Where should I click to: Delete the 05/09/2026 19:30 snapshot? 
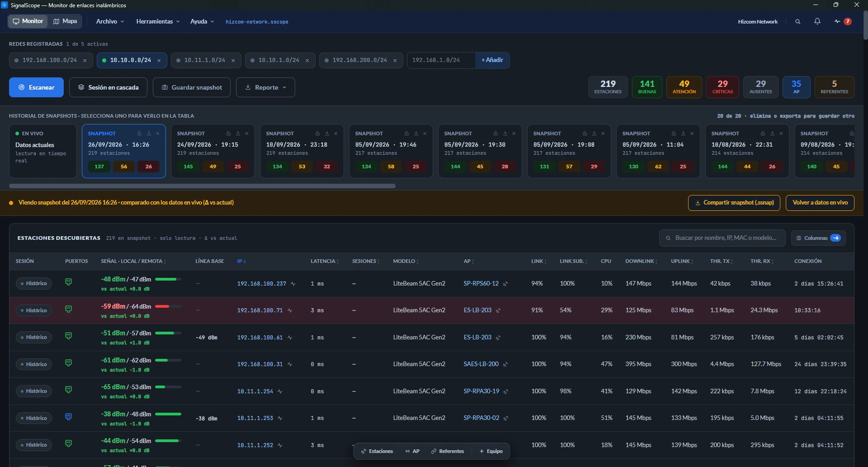point(514,133)
